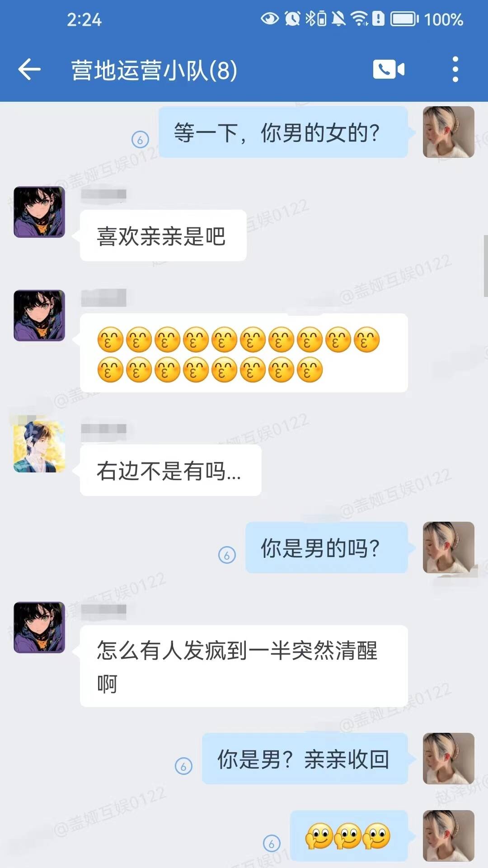Select the message '怎么有人发疯到一半突然清醒啊'
The width and height of the screenshot is (488, 868).
pyautogui.click(x=244, y=666)
